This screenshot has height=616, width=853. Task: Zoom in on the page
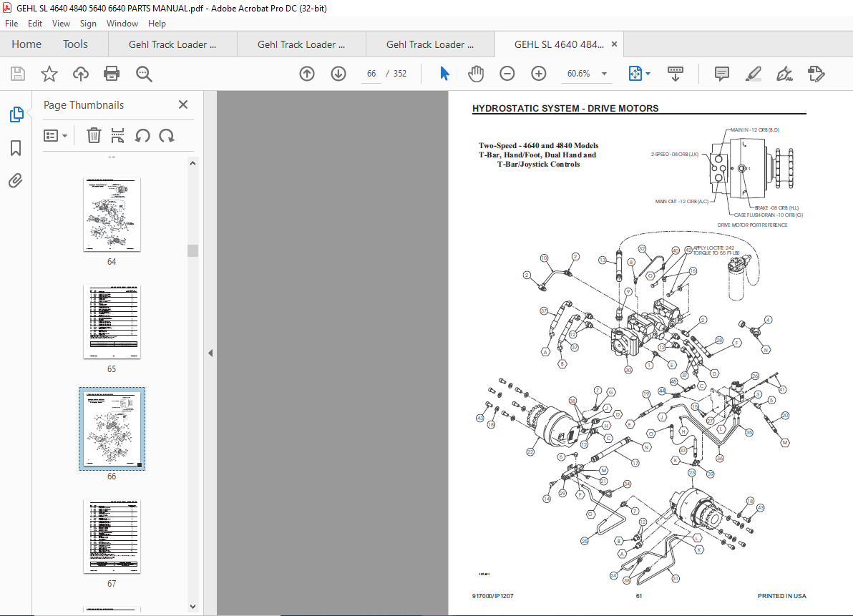538,73
